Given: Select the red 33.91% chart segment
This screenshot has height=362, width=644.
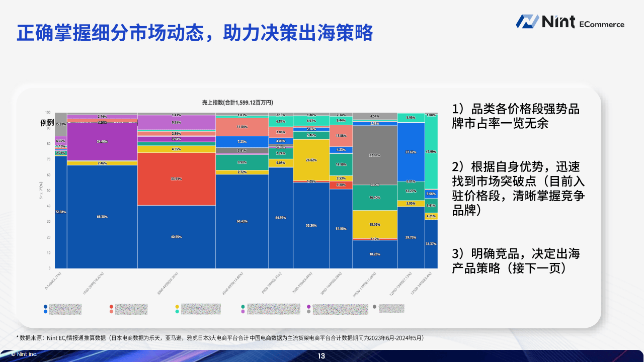Looking at the screenshot, I should tap(176, 179).
